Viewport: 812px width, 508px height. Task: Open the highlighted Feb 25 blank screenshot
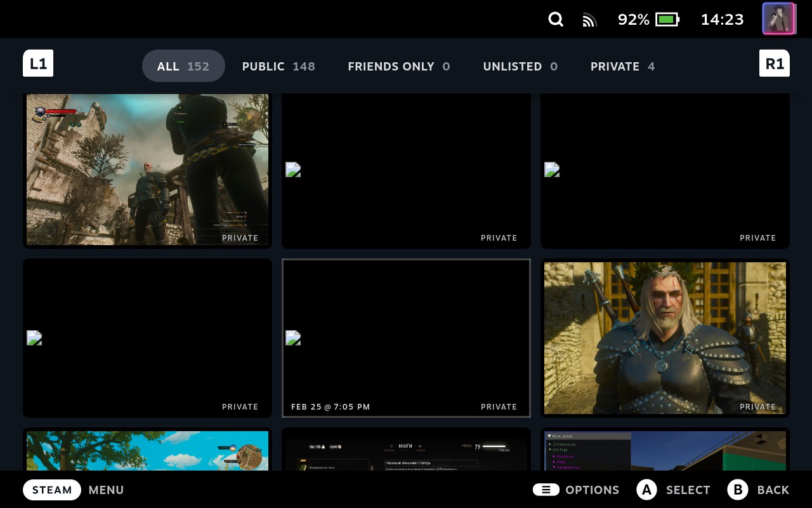click(x=406, y=338)
